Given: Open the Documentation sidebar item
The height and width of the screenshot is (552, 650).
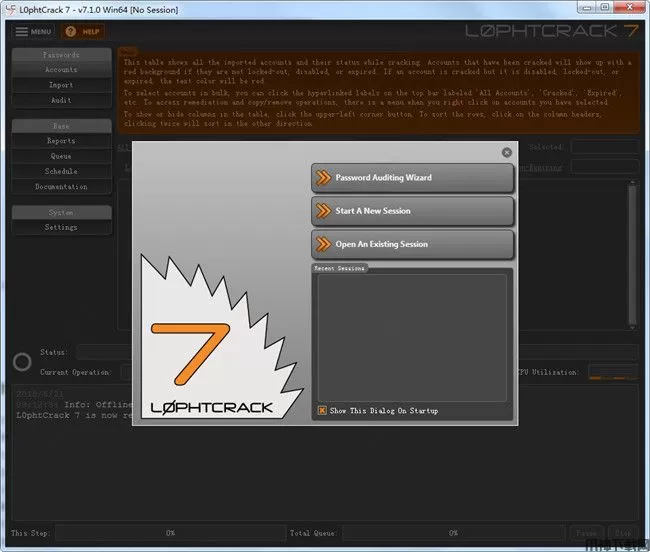Looking at the screenshot, I should [61, 186].
